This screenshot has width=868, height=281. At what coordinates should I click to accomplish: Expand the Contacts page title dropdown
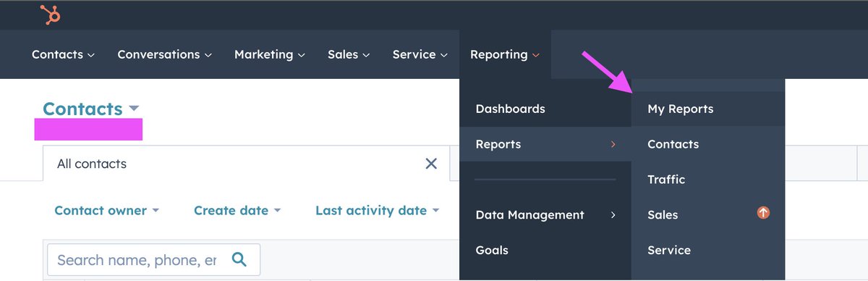click(x=90, y=109)
